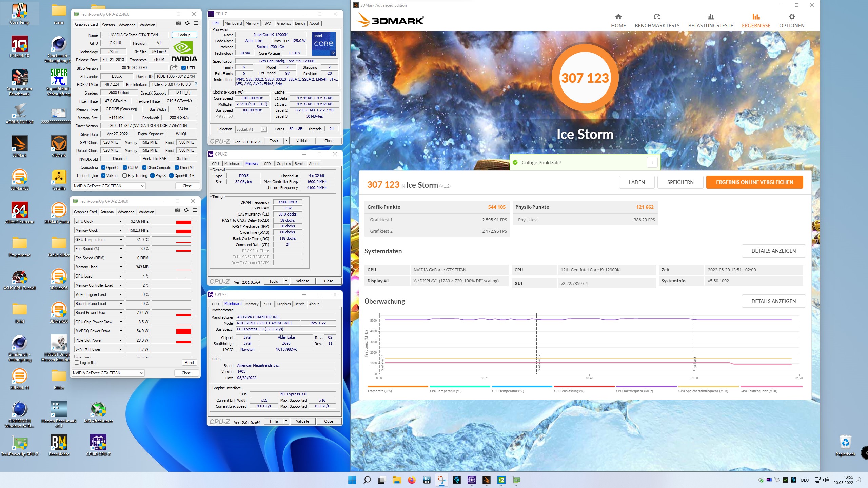Screen dimensions: 868x488
Task: Click the question mark help button next to Gültige Punktzahl
Action: click(652, 162)
